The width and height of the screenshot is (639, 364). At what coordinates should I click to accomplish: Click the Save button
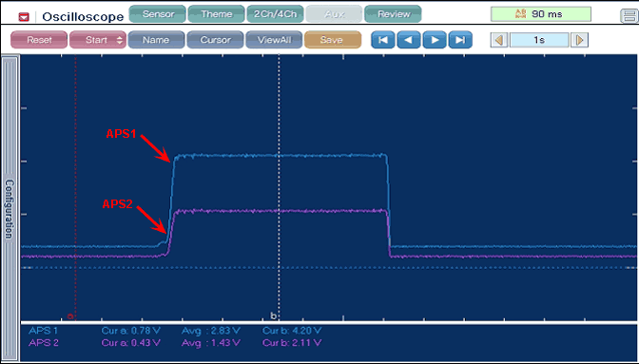[333, 40]
